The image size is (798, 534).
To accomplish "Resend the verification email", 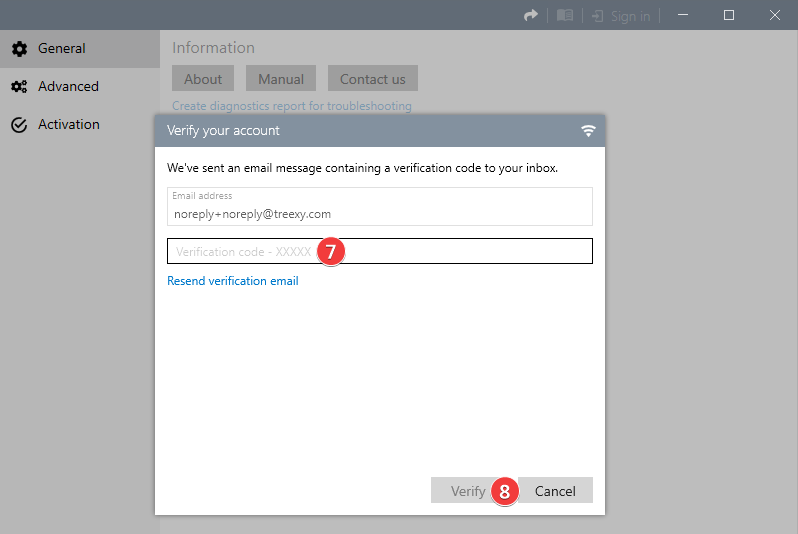I will click(x=233, y=281).
